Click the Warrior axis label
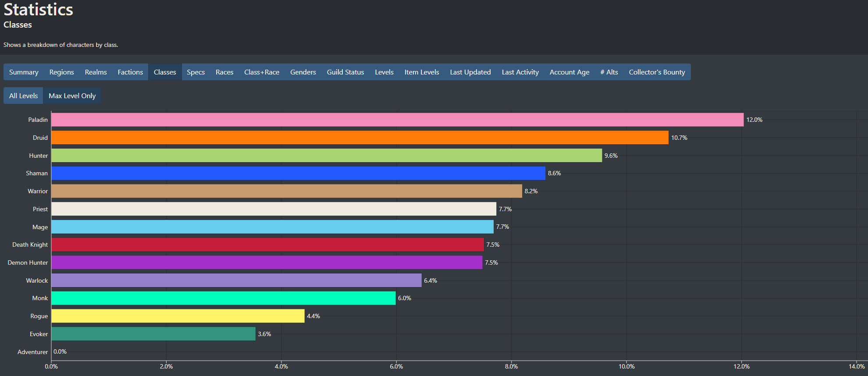This screenshot has width=868, height=376. tap(38, 191)
